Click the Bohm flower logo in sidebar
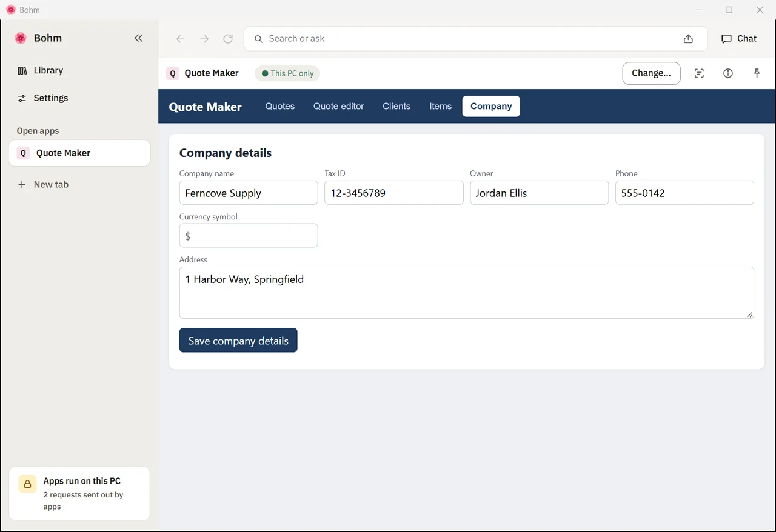Image resolution: width=776 pixels, height=532 pixels. [x=21, y=38]
